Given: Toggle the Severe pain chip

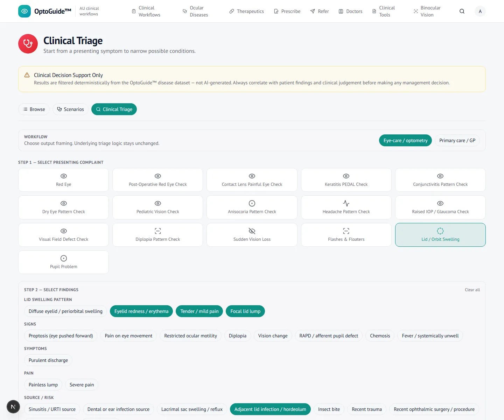Looking at the screenshot, I should 82,385.
